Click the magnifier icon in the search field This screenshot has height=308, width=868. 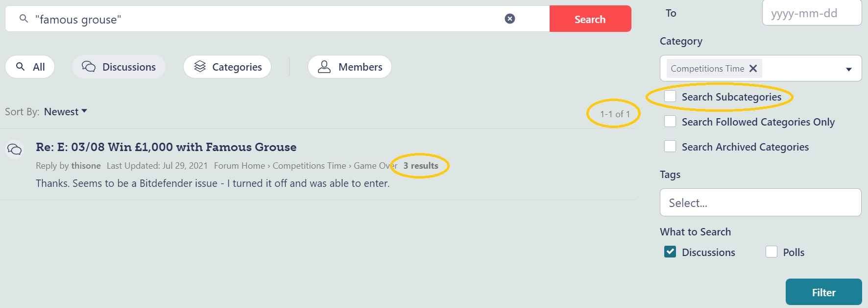click(24, 19)
